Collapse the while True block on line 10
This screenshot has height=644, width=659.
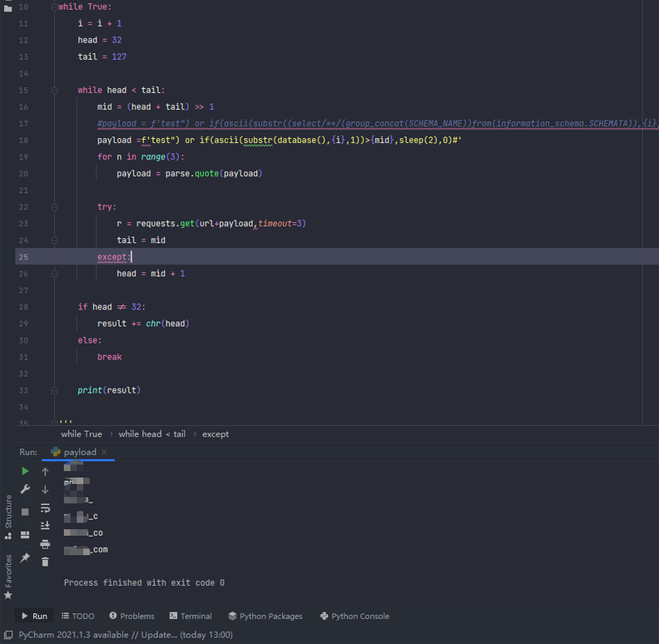coord(54,7)
